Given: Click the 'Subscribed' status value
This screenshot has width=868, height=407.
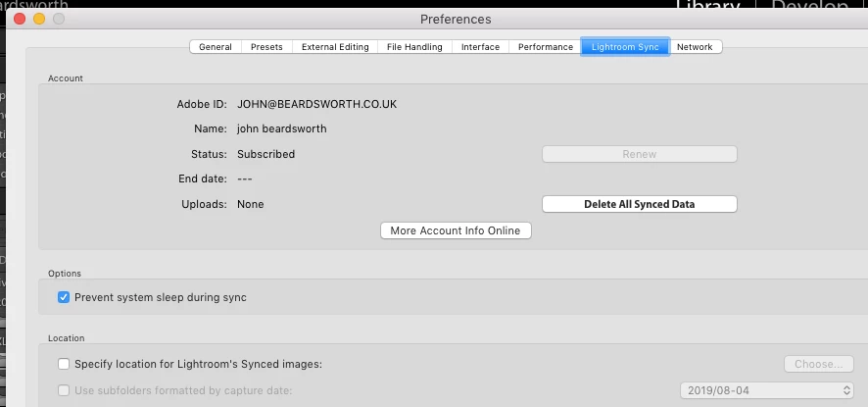Looking at the screenshot, I should 265,154.
